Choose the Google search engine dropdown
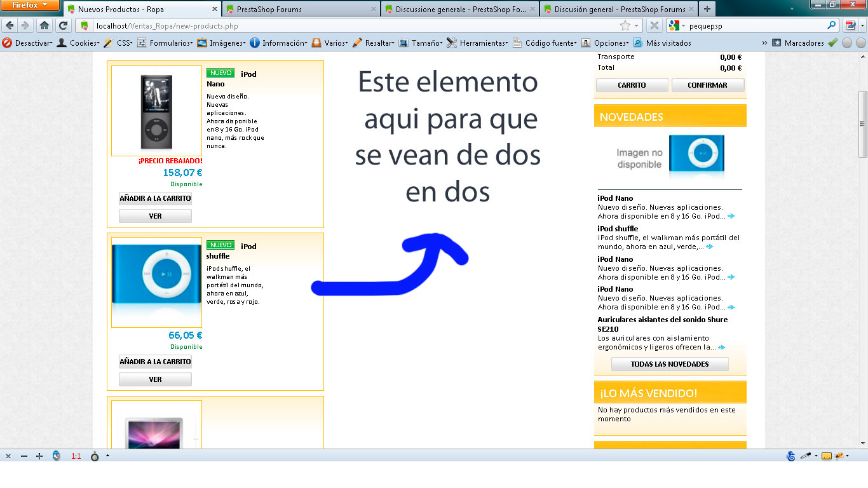The image size is (868, 488). [x=677, y=25]
